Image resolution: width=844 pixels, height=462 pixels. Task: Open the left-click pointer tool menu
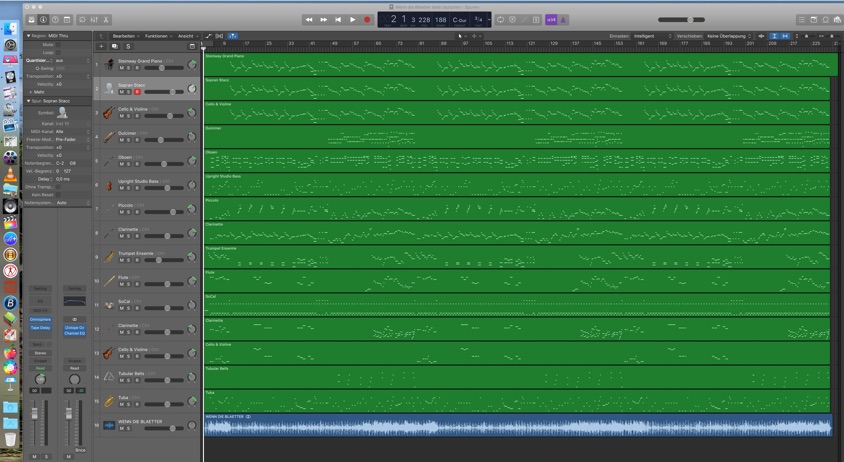461,36
